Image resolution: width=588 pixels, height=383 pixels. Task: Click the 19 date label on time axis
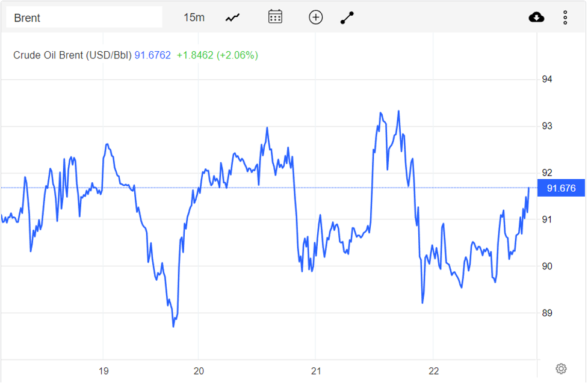[104, 370]
